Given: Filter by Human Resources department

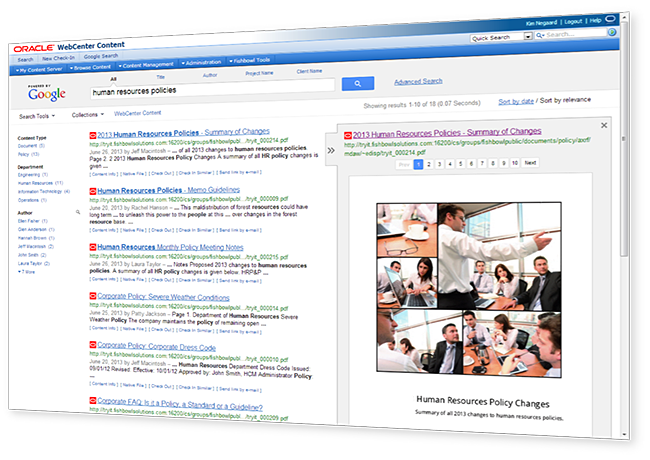Looking at the screenshot, I should 40,183.
